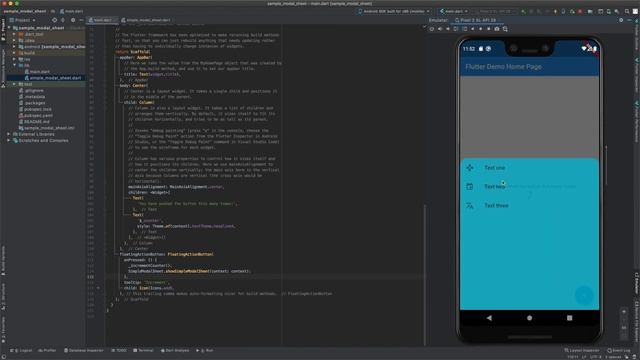Tap the floating action button on emulator
Image resolution: width=640 pixels, height=360 pixels.
click(584, 294)
